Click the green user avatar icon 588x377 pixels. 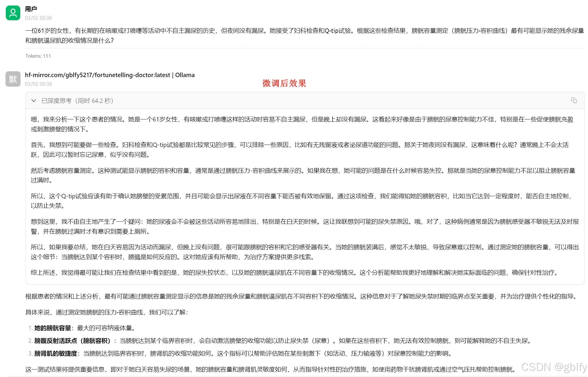[13, 13]
